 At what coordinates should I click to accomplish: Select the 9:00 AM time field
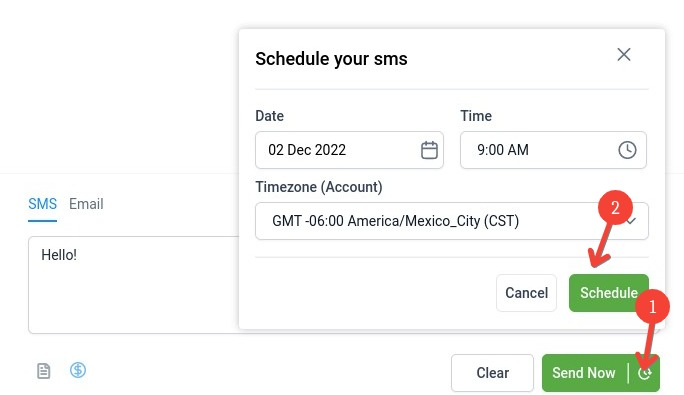[x=553, y=150]
